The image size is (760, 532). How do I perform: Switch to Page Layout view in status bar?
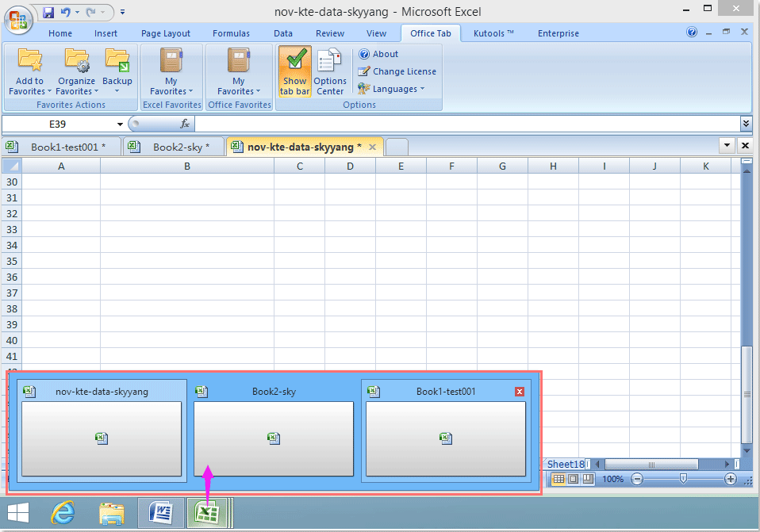coord(573,479)
